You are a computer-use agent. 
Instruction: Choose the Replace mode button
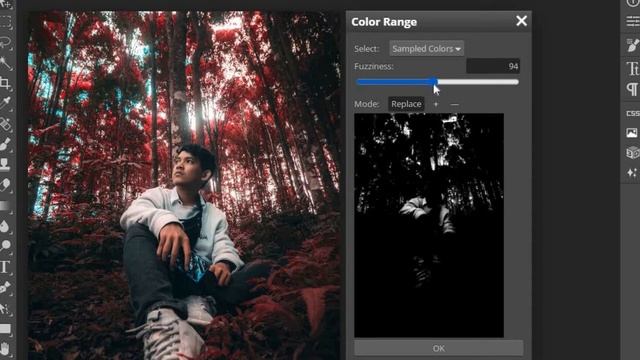click(x=406, y=104)
